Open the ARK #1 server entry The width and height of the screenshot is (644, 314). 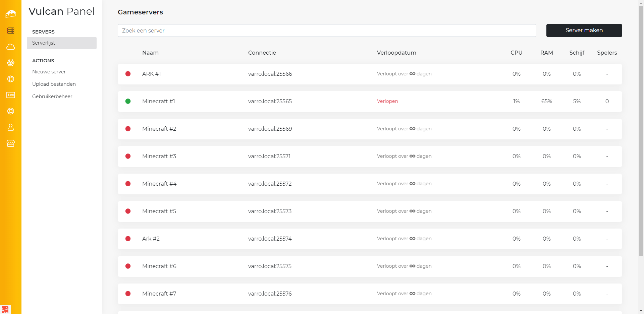(152, 74)
